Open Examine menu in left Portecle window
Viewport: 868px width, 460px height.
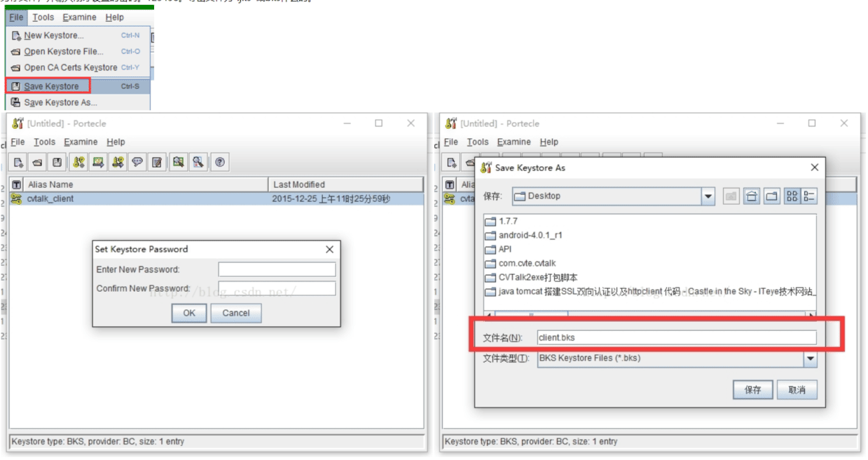point(81,142)
